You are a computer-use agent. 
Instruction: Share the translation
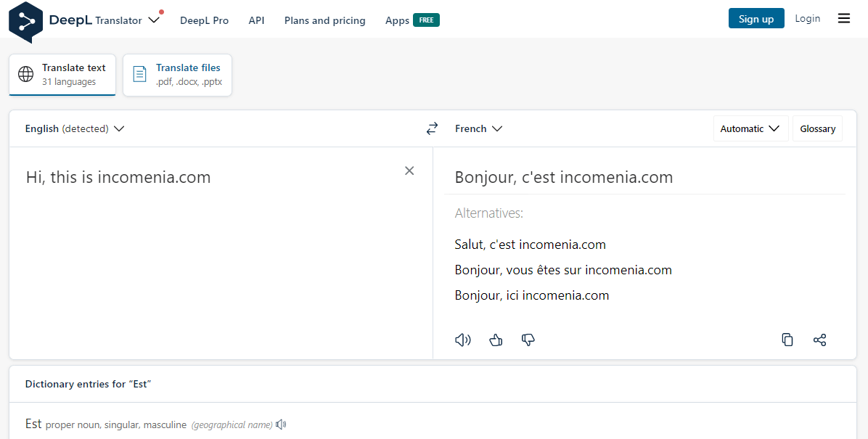(x=820, y=340)
